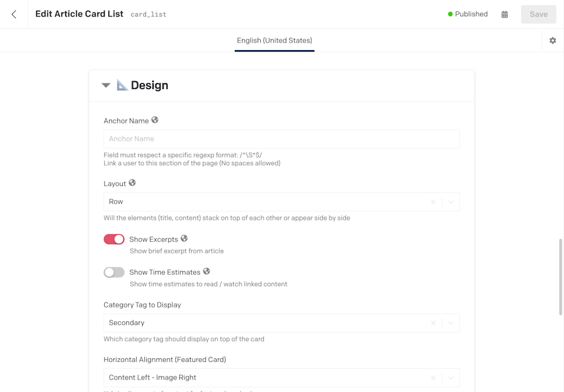This screenshot has width=564, height=392.
Task: Open Horizontal Alignment Featured Card dropdown
Action: (x=451, y=378)
